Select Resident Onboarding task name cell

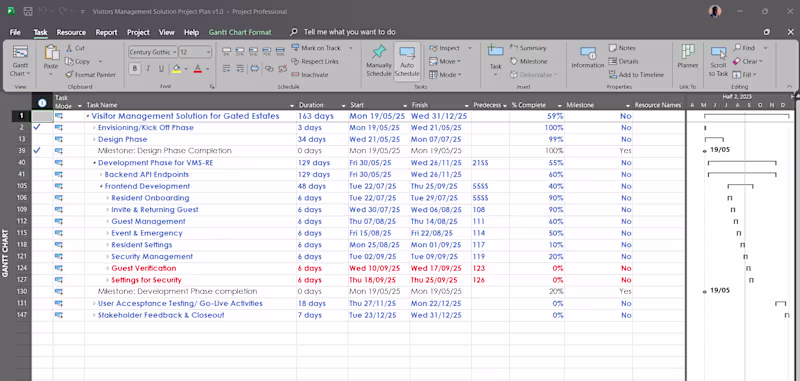tap(190, 198)
